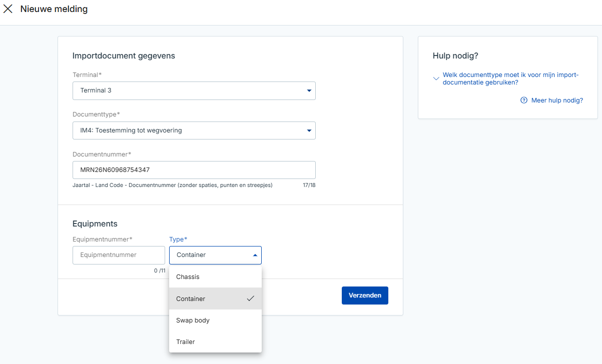
Task: Select Container from the type list
Action: pos(215,298)
